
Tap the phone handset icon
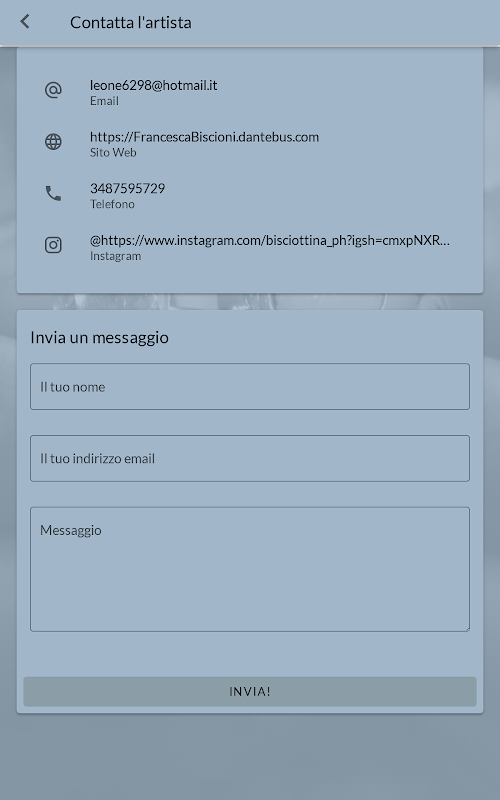(x=53, y=193)
